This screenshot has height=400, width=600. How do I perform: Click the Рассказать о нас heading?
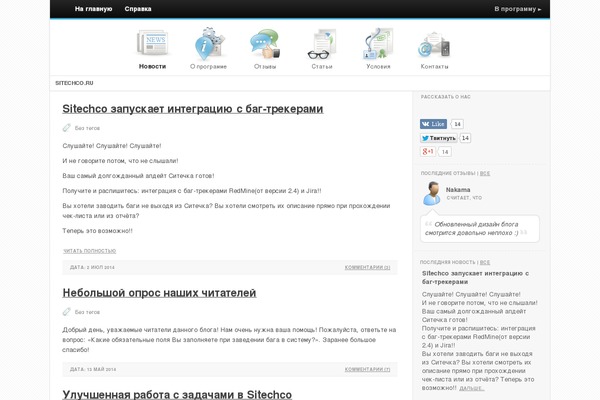pos(446,97)
